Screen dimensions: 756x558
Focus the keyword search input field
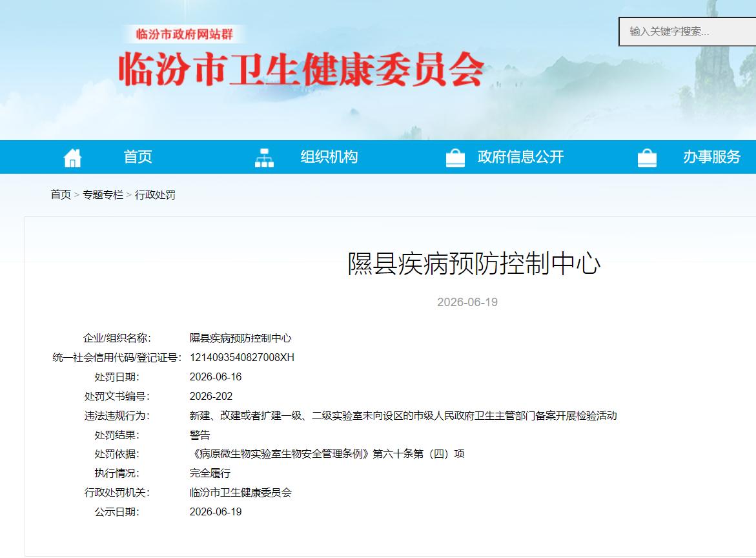tap(688, 32)
